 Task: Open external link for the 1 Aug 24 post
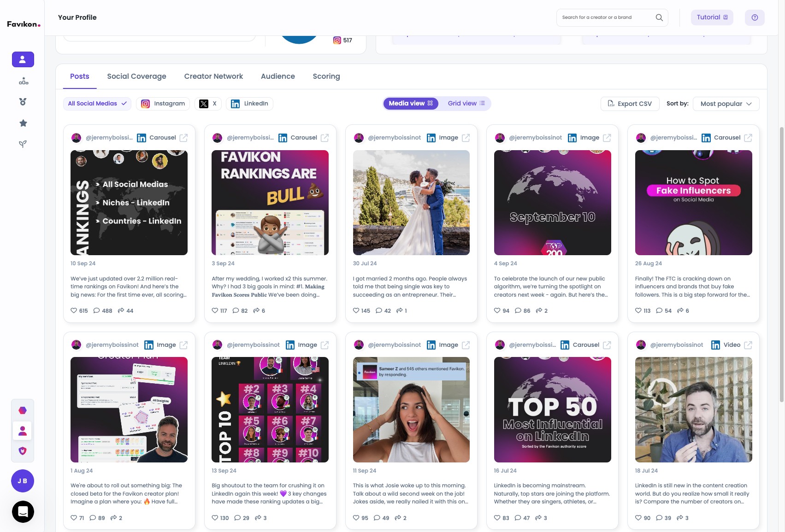pyautogui.click(x=183, y=345)
